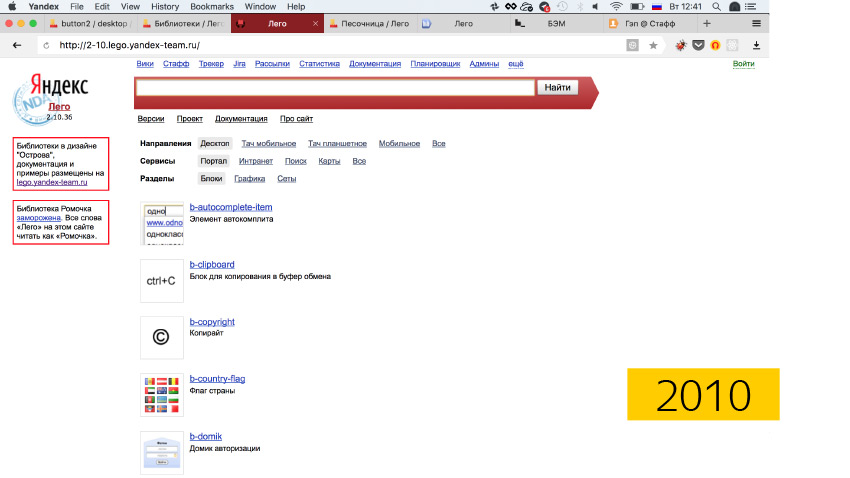Select Карты service filter
The height and width of the screenshot is (478, 850).
click(x=329, y=161)
